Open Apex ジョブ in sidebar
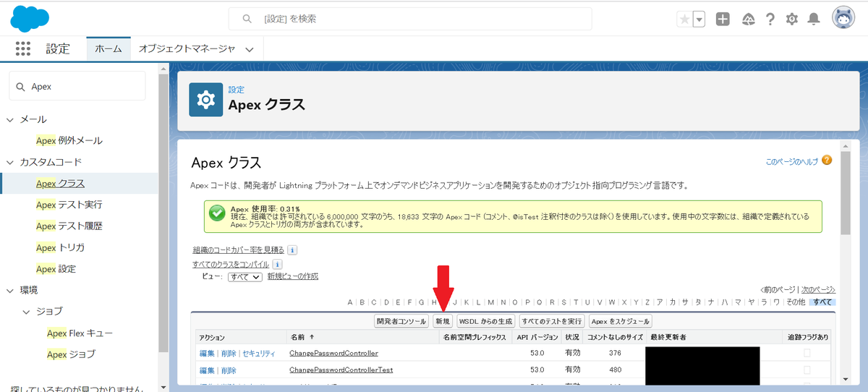Screen dimensions: 868x392 (71, 354)
